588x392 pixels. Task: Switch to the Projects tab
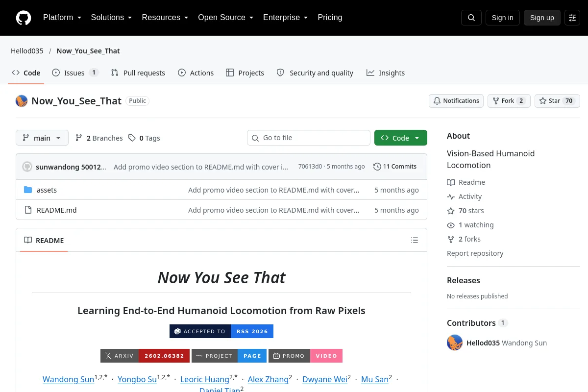[245, 73]
